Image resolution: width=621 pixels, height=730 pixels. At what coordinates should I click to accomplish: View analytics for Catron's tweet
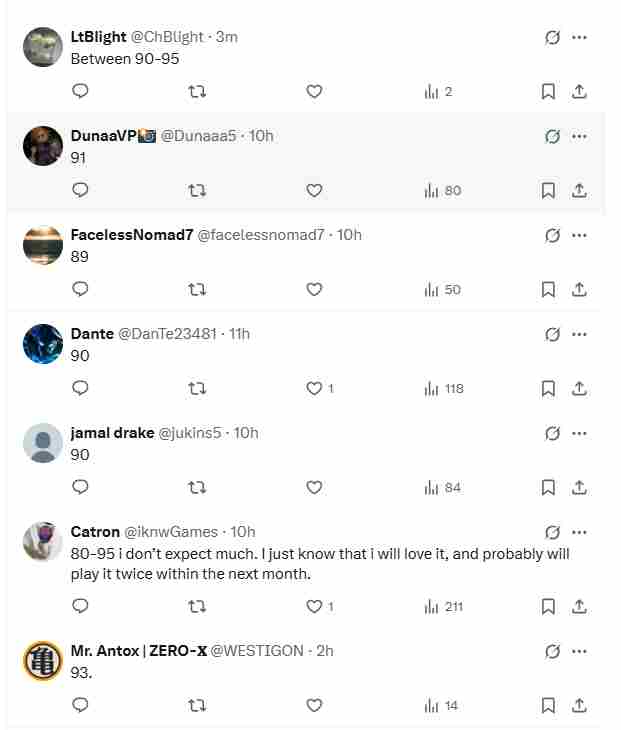444,606
